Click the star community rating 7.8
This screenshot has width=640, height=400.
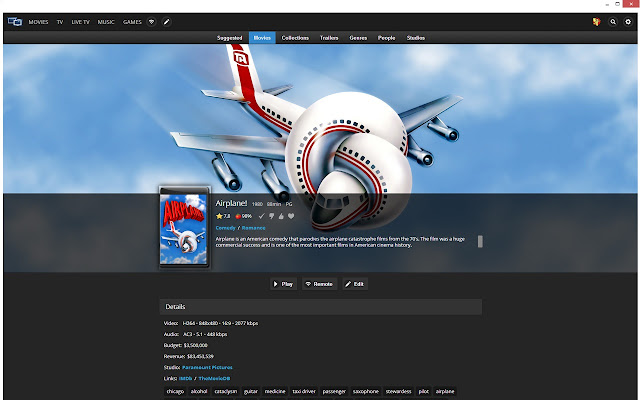click(223, 216)
